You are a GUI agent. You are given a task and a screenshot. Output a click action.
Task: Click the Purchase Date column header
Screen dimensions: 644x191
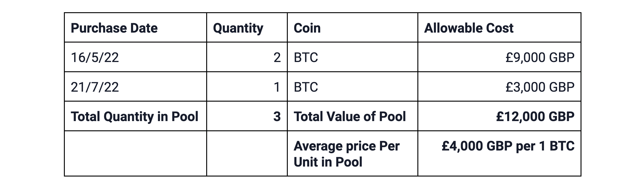coord(114,28)
